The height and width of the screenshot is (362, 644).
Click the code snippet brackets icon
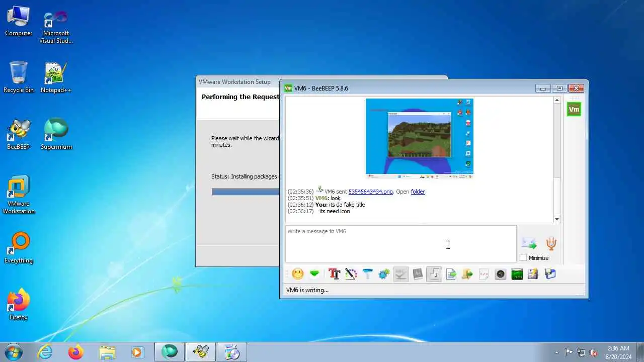tap(484, 274)
